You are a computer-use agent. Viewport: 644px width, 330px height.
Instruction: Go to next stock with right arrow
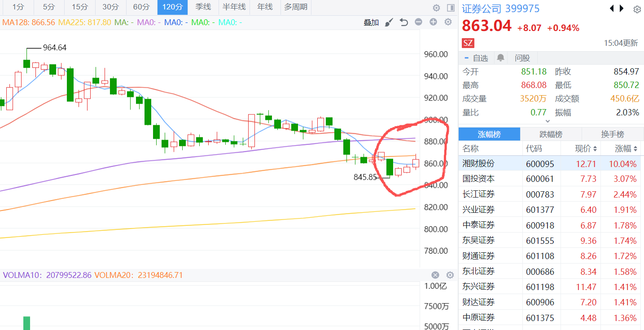[x=622, y=9]
